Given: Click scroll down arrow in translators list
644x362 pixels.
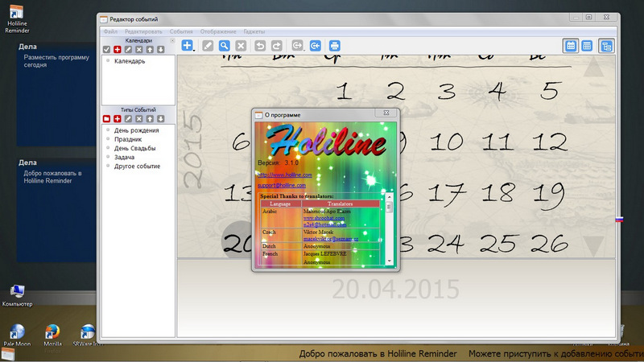Looking at the screenshot, I should coord(390,261).
